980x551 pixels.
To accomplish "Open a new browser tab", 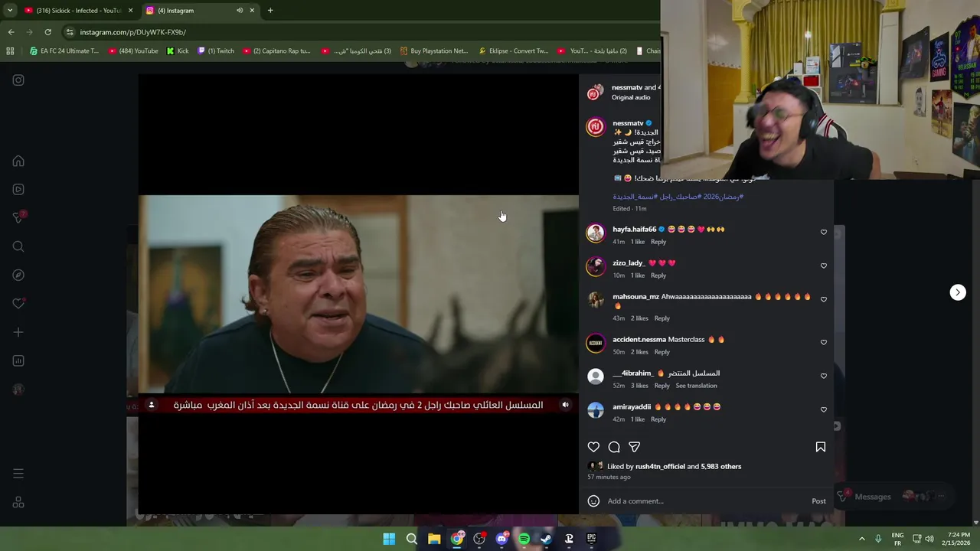I will point(270,11).
